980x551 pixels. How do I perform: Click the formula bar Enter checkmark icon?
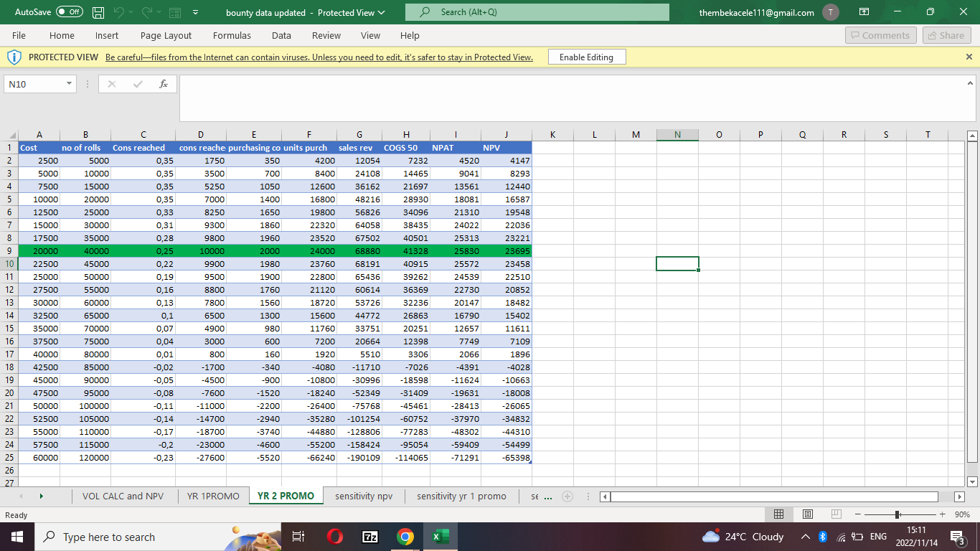(138, 84)
